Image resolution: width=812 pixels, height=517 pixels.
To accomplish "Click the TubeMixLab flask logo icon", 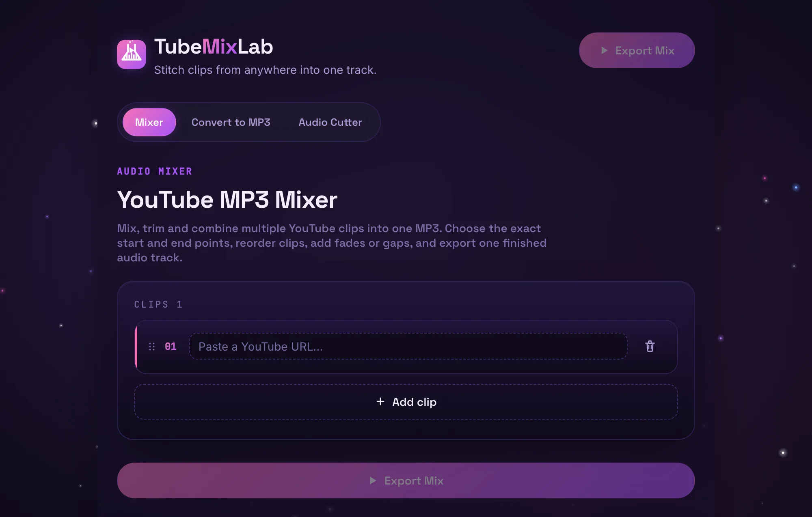I will (132, 54).
